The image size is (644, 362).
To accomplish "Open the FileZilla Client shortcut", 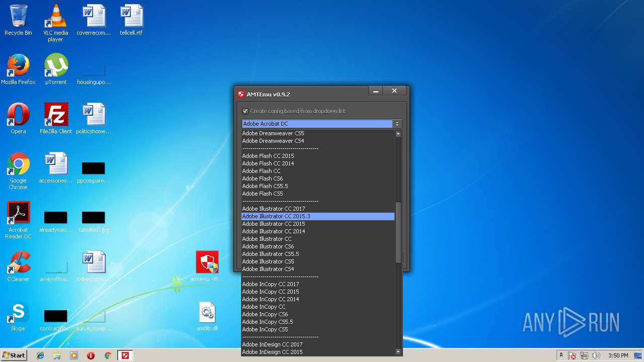I will pos(56,119).
